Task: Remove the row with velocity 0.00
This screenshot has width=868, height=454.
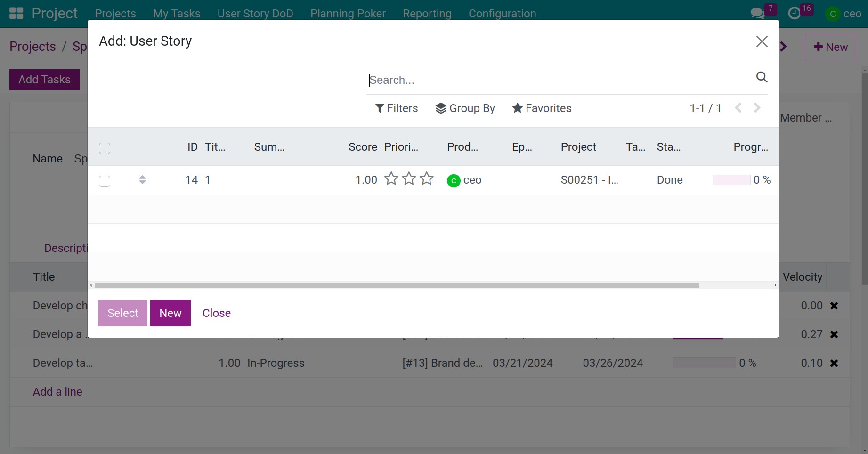Action: tap(834, 306)
